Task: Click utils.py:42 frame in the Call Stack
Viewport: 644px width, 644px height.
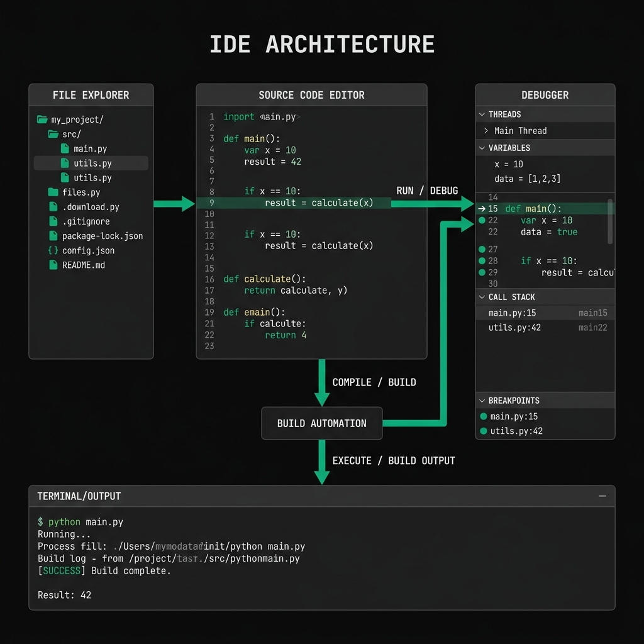Action: [545, 327]
